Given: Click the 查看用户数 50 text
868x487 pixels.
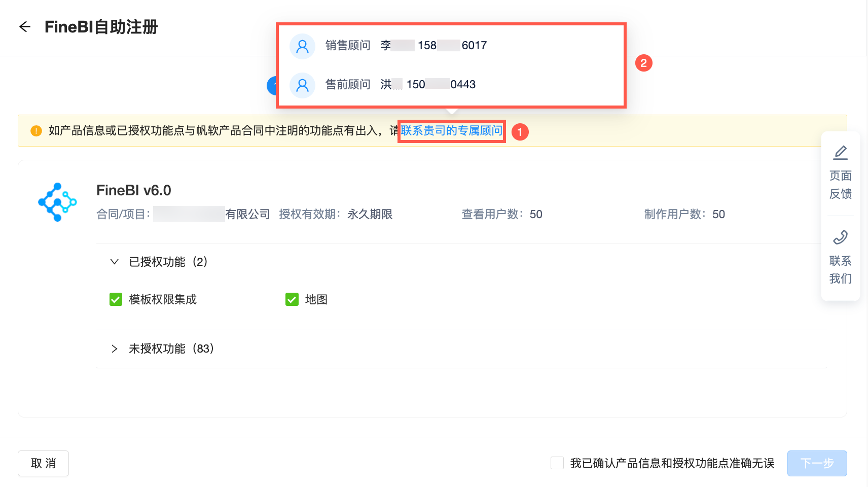Looking at the screenshot, I should (x=502, y=215).
